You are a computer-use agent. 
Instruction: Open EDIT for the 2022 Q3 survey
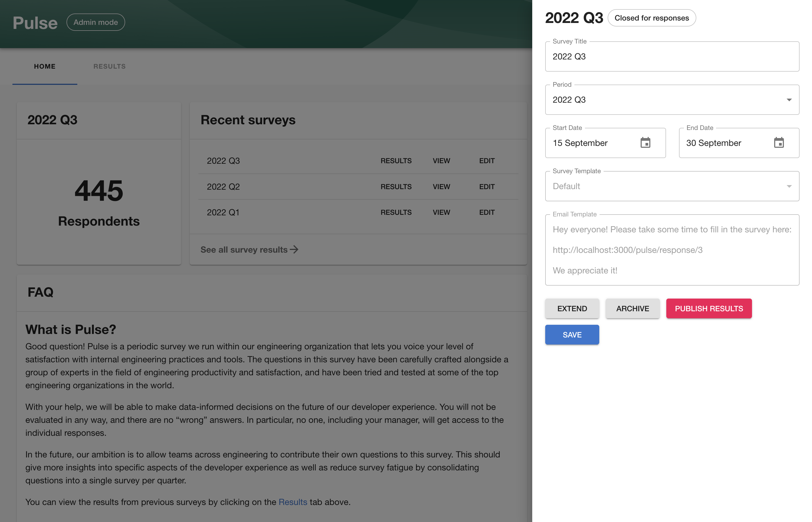point(487,161)
